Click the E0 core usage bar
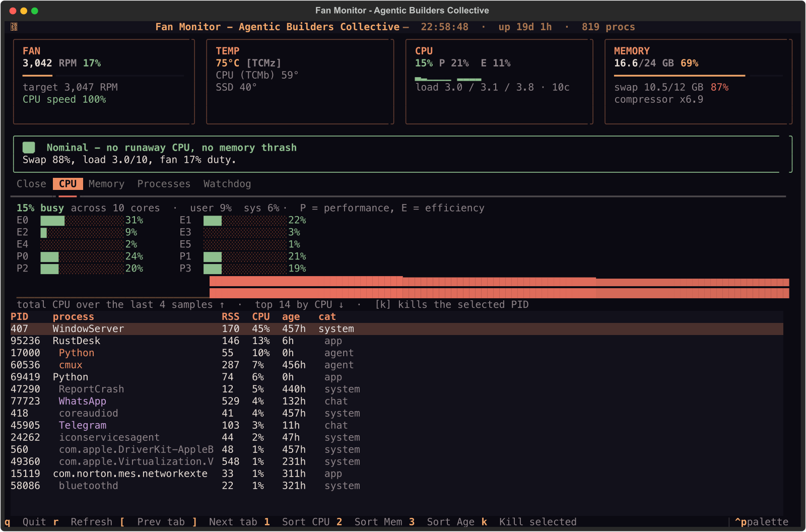Viewport: 806px width, 532px height. 82,220
